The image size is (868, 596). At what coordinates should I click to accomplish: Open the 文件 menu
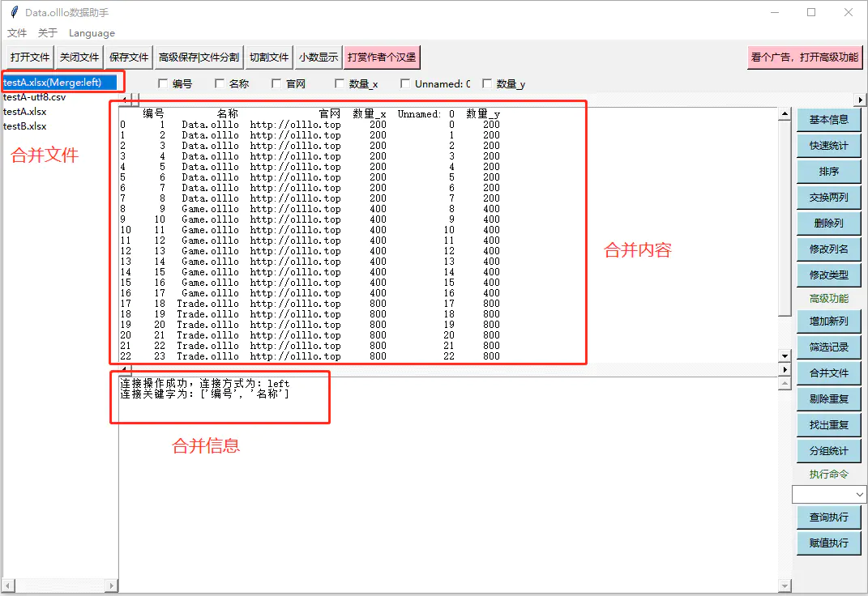coord(16,33)
